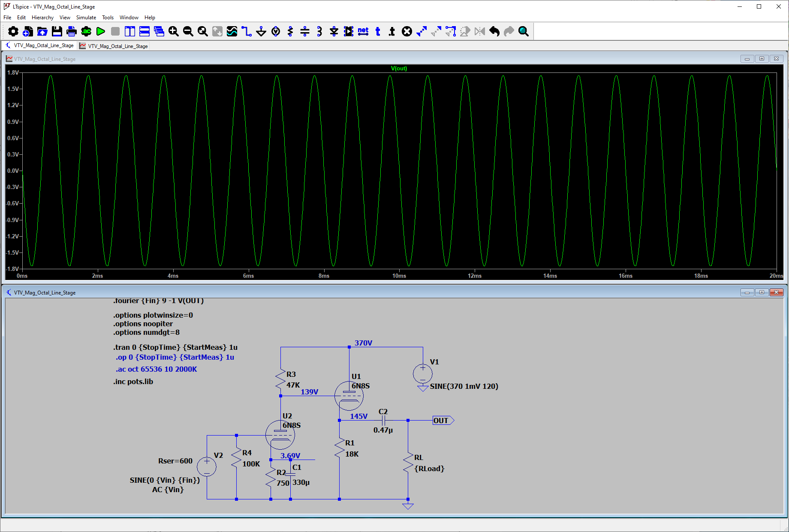Image resolution: width=789 pixels, height=532 pixels.
Task: Select the V(out) trace label
Action: click(x=399, y=68)
